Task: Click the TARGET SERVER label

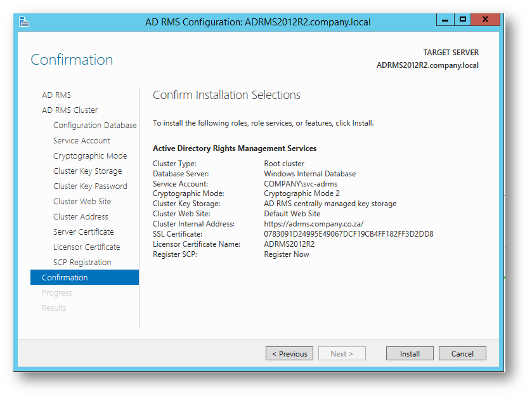Action: tap(451, 53)
